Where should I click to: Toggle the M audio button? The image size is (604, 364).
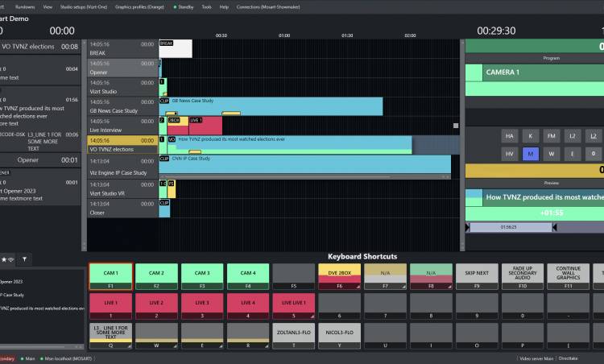click(530, 153)
